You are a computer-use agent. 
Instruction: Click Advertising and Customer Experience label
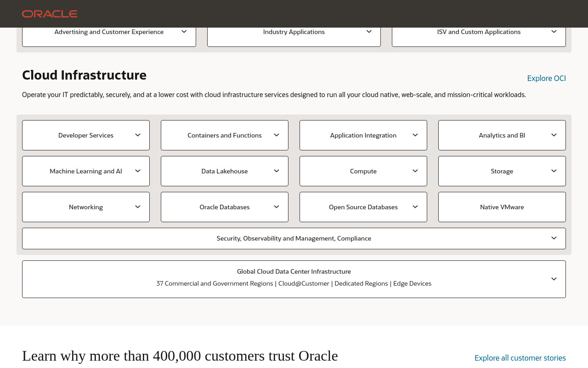click(x=109, y=32)
